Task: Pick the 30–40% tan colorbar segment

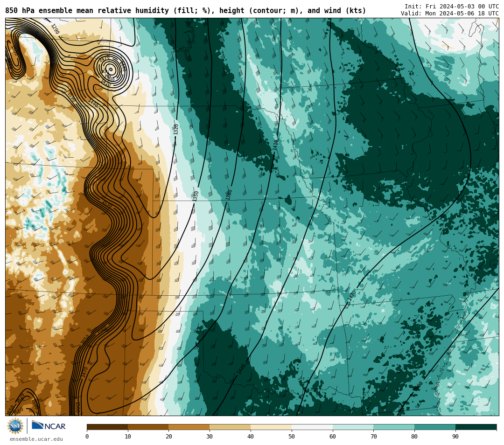Action: tap(230, 427)
